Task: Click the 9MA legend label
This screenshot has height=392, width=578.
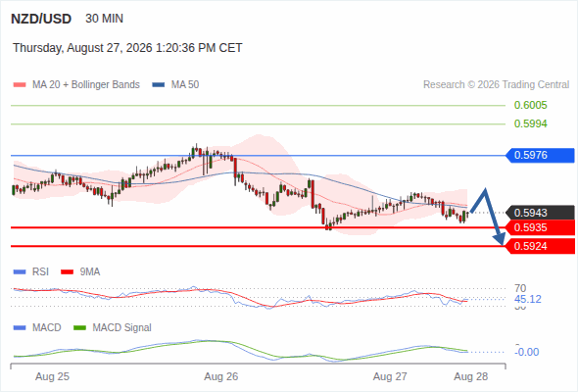Action: click(90, 271)
